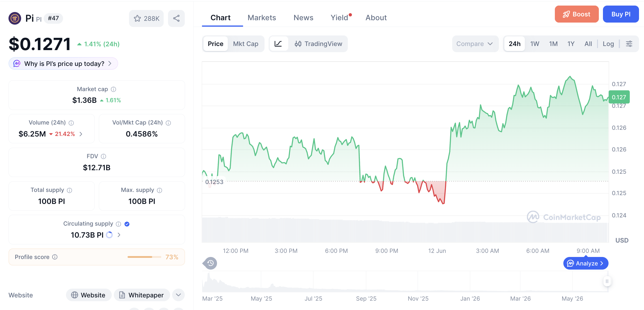Click the $1.36B market cap value
Screen dimensions: 644x310
coord(84,100)
